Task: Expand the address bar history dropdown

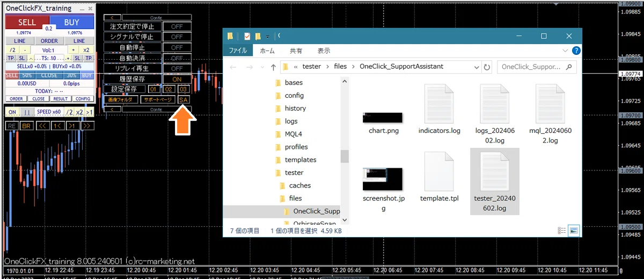Action: point(476,68)
